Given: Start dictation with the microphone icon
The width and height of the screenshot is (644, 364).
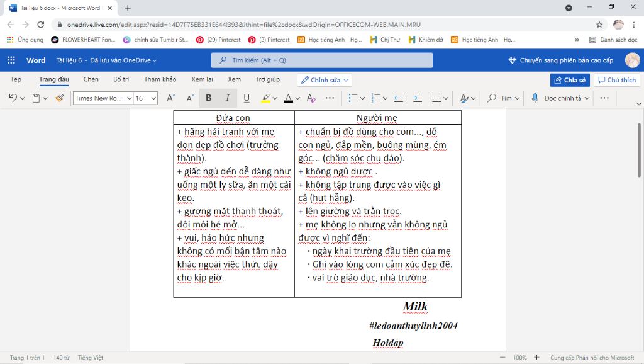Looking at the screenshot, I should (535, 98).
